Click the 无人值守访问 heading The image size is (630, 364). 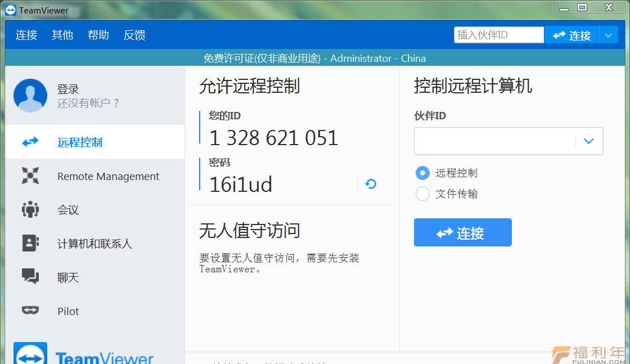(x=250, y=231)
